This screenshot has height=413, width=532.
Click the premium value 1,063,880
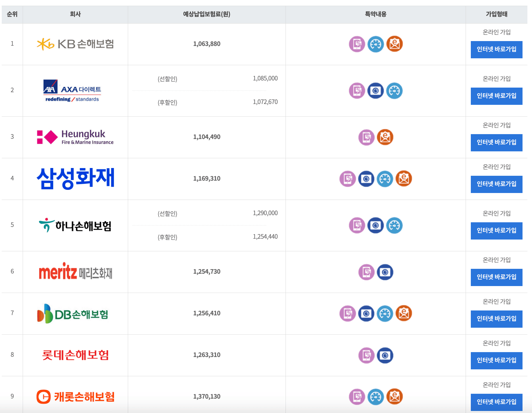[207, 44]
